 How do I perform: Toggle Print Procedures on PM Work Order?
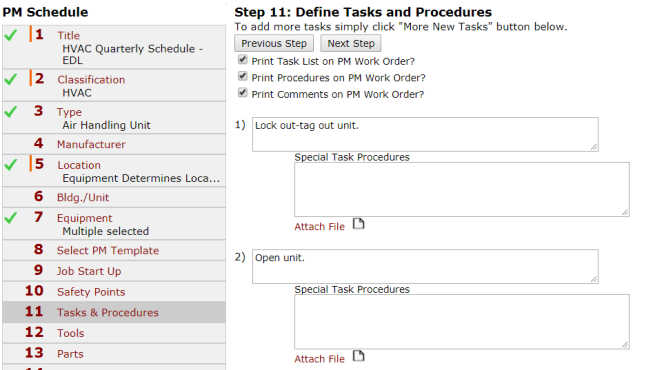243,76
